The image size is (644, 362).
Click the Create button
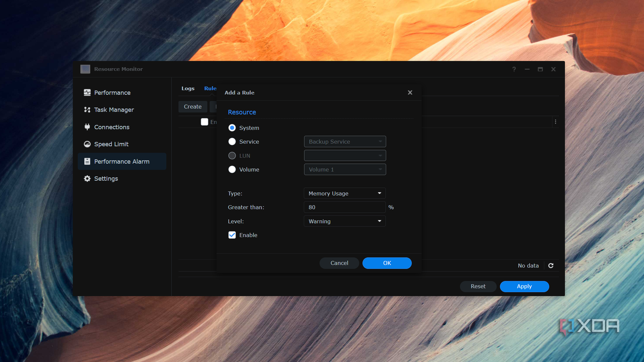click(x=193, y=106)
